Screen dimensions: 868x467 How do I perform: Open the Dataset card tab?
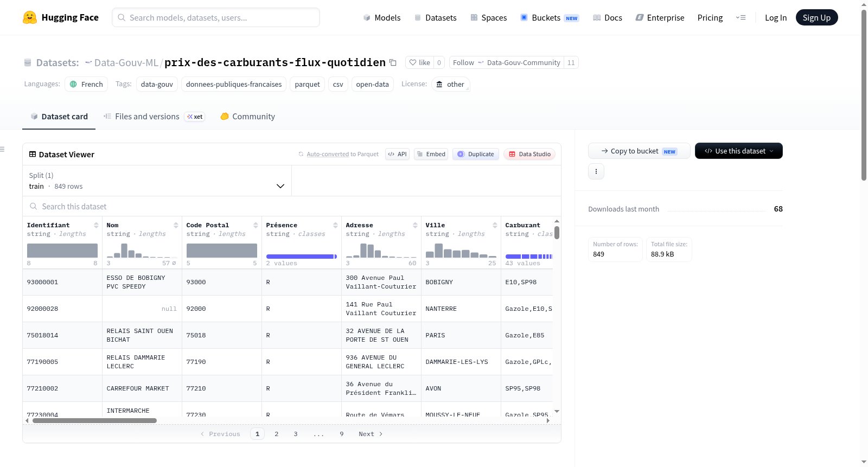tap(59, 117)
